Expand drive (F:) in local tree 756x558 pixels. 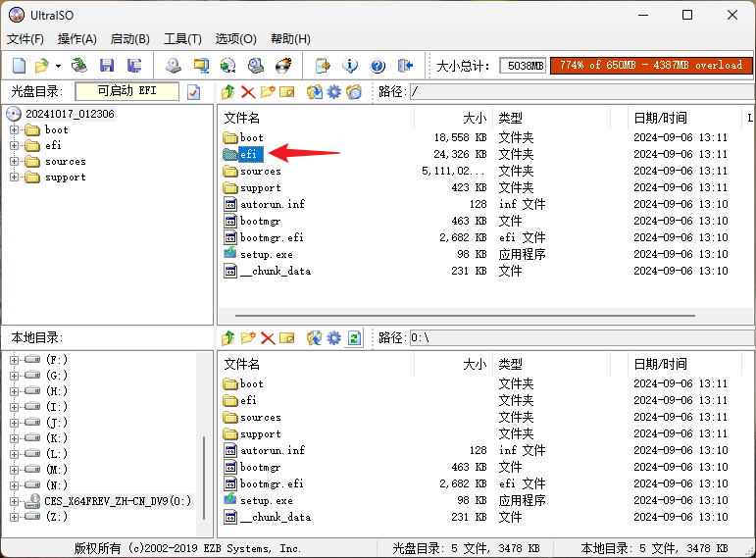tap(14, 360)
